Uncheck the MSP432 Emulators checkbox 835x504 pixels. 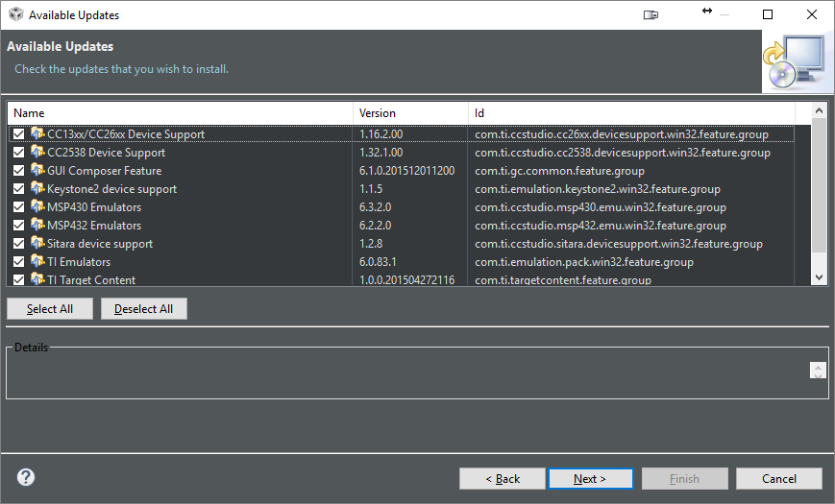click(x=19, y=226)
